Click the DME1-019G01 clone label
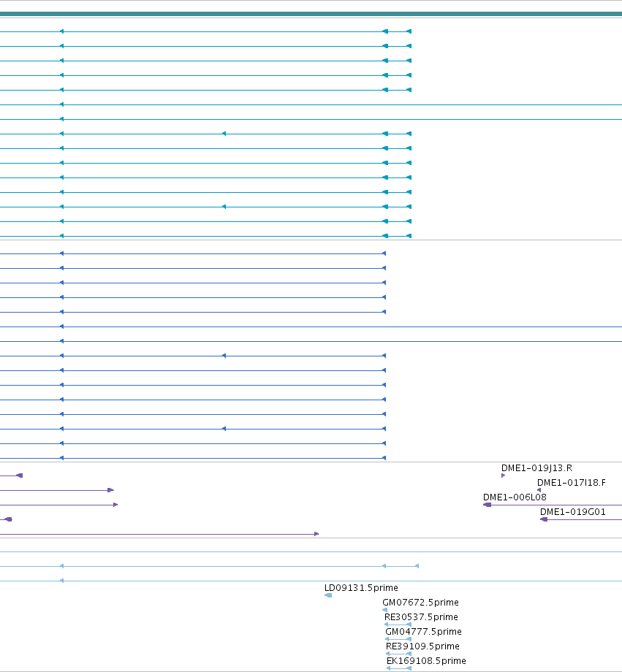The width and height of the screenshot is (622, 672). point(573,512)
